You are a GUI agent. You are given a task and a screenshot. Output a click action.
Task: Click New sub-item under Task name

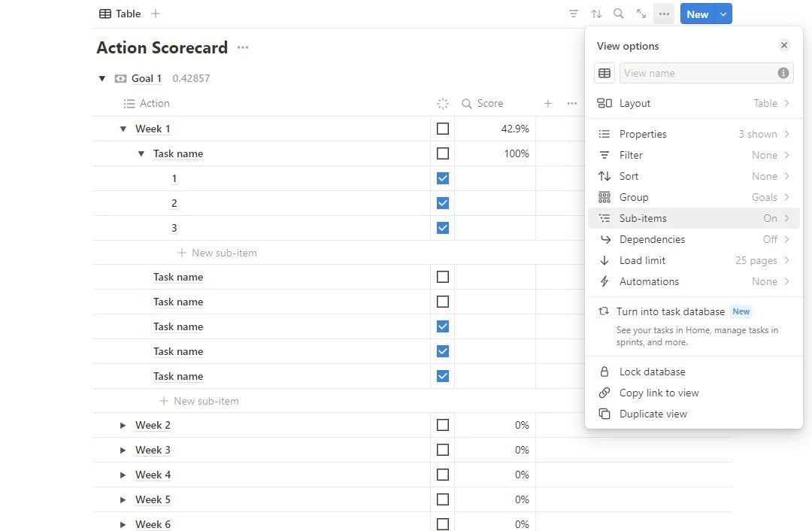coord(217,253)
